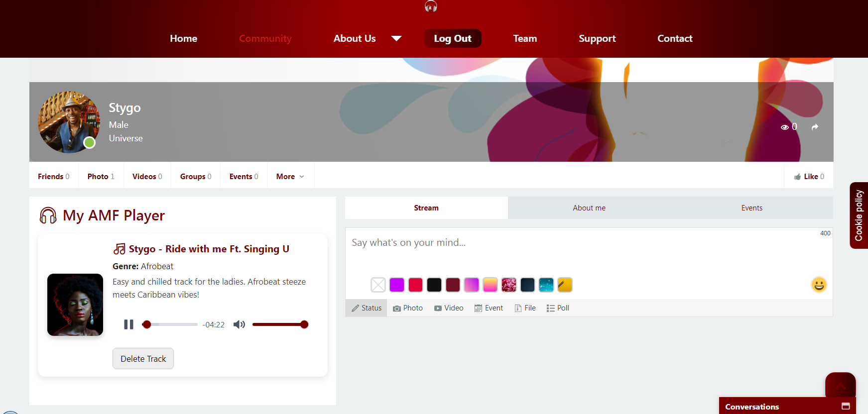
Task: Choose the File post type
Action: pos(525,308)
